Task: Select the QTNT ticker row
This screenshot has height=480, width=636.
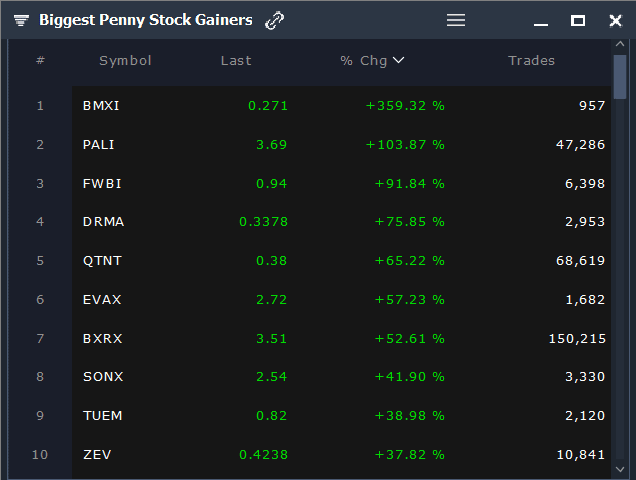Action: click(x=102, y=261)
